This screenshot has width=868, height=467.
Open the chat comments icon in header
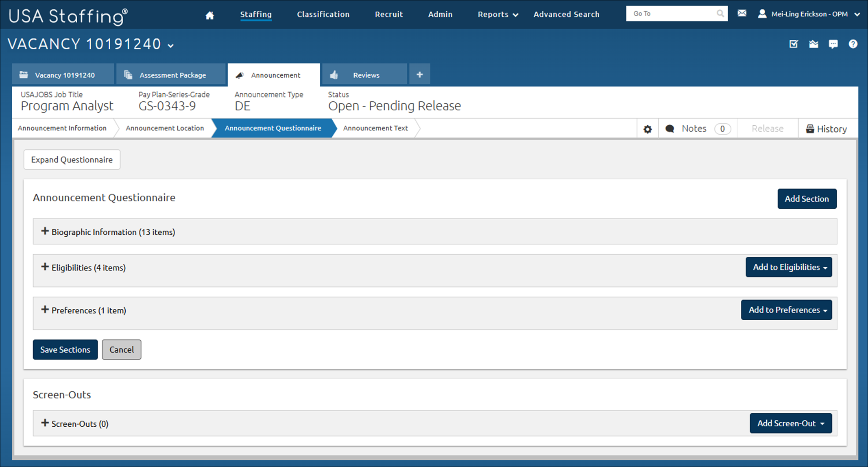pos(833,44)
